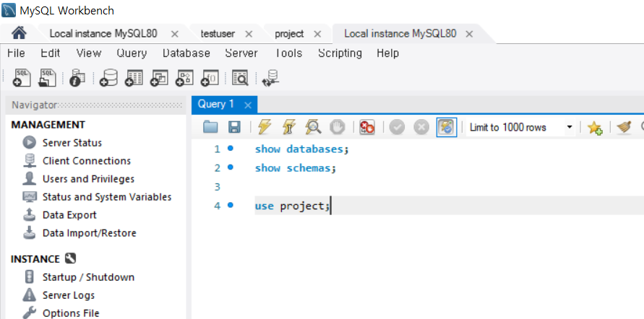Create a new stored procedure icon
The image size is (644, 319).
184,77
